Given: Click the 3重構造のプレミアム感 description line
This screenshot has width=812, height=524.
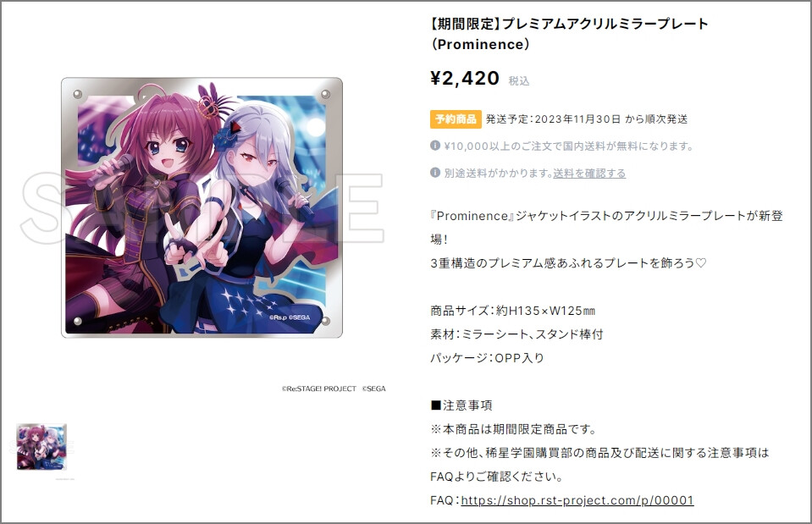Looking at the screenshot, I should (568, 263).
